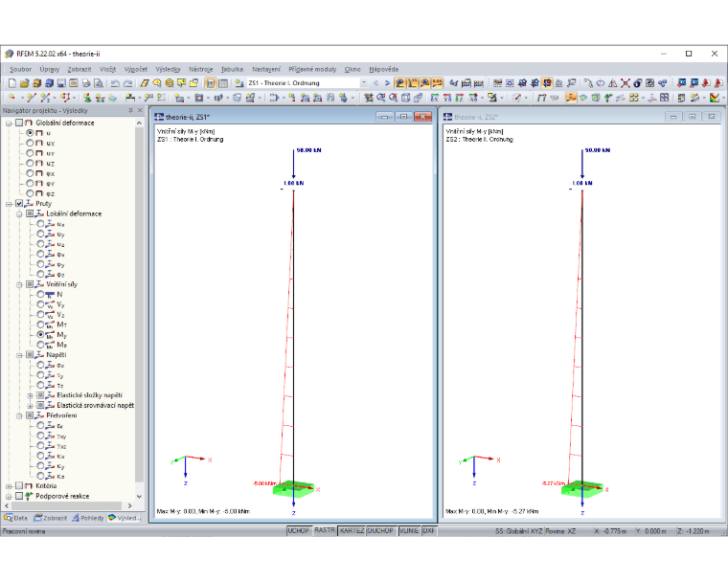Open existing model with folder icon
Viewport: 728px width, 581px height.
tap(24, 83)
